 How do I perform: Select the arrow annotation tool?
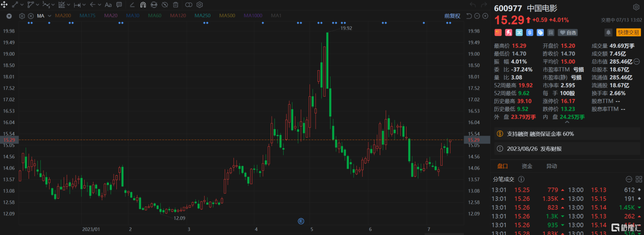[93, 5]
